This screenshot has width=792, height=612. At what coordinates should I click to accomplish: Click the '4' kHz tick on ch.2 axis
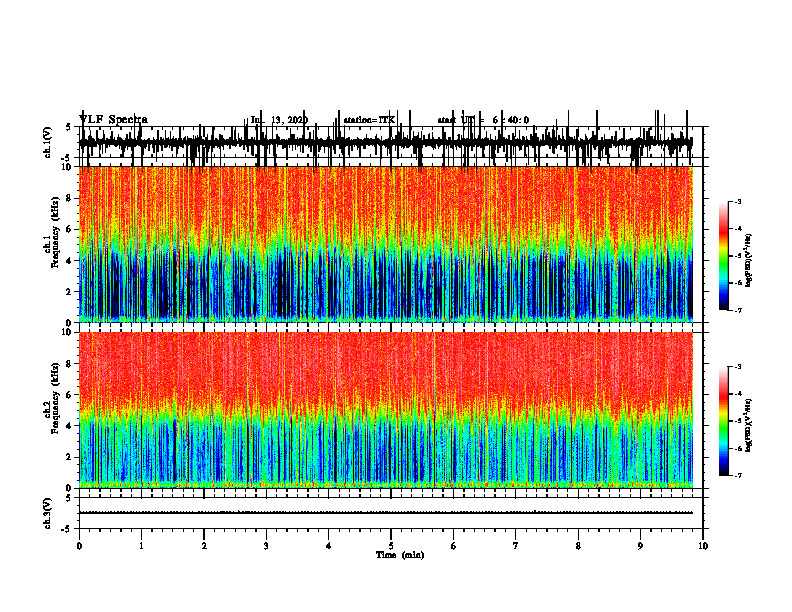69,426
